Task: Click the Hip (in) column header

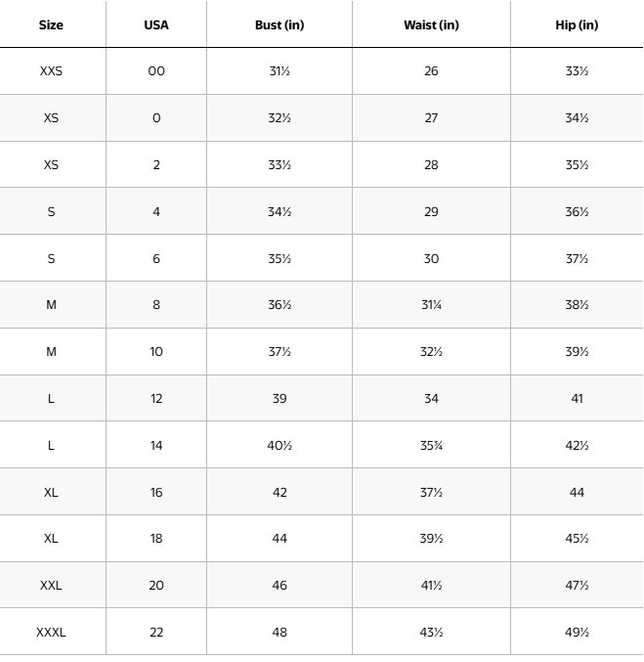Action: 577,24
